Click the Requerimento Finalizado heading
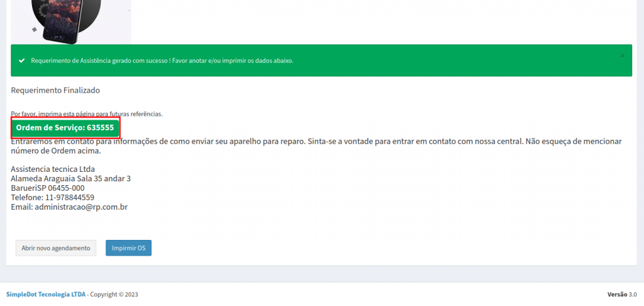 [55, 91]
